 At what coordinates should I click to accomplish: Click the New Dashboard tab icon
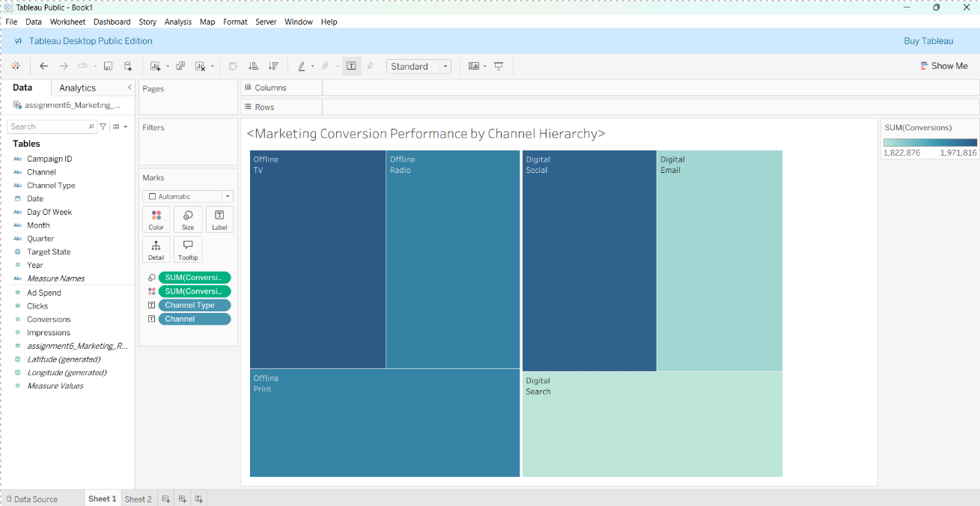[183, 499]
